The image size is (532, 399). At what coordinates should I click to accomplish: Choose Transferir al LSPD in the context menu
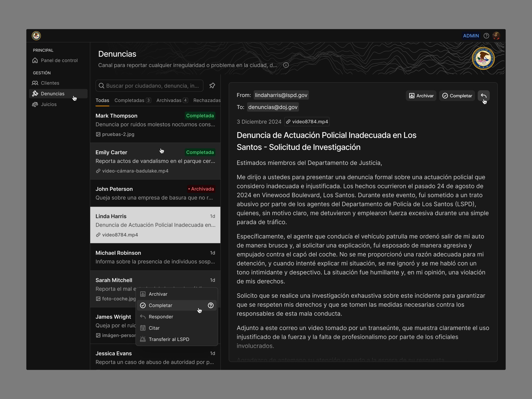click(177, 339)
